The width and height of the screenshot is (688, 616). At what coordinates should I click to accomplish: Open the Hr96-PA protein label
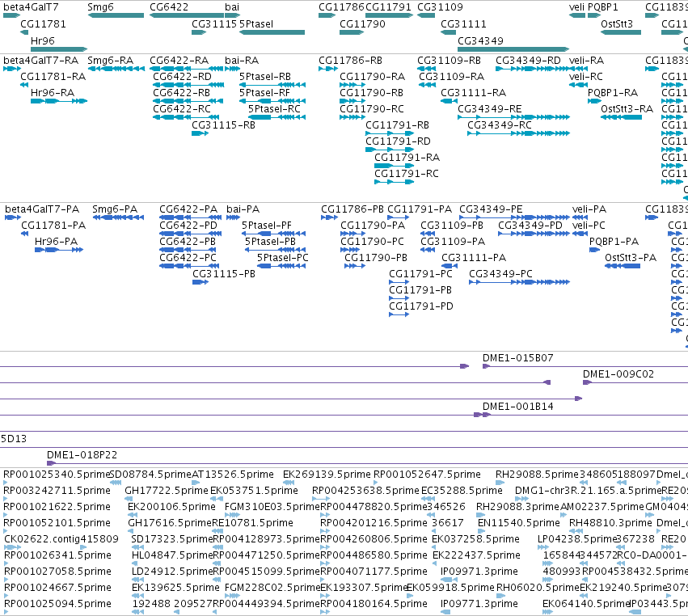coord(56,242)
